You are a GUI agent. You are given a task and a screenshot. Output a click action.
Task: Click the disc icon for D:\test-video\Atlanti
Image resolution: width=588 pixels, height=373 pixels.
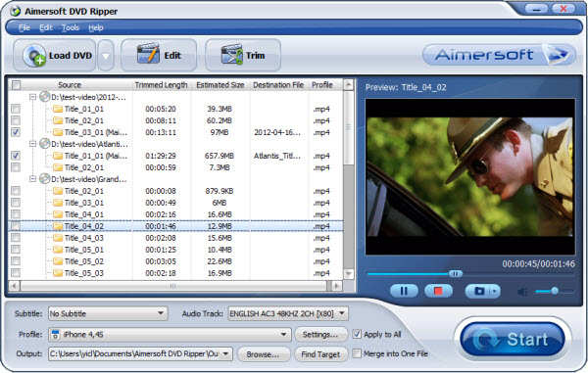click(x=45, y=144)
